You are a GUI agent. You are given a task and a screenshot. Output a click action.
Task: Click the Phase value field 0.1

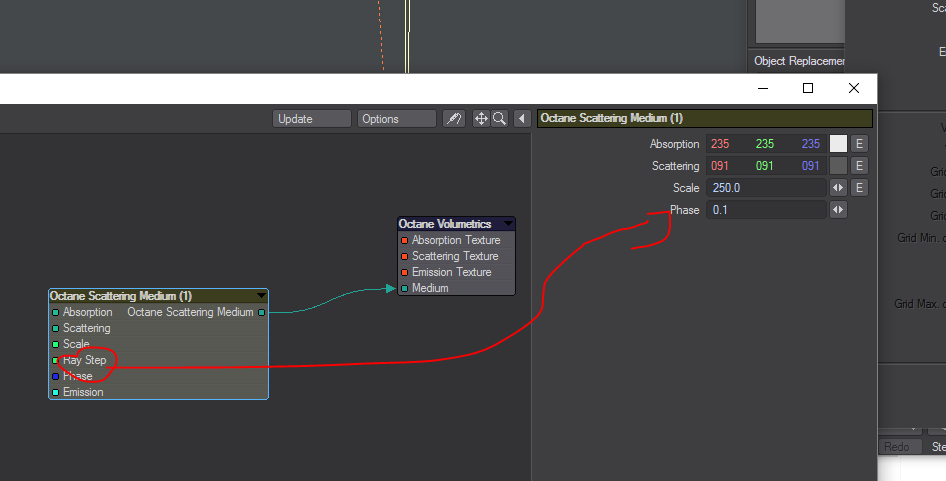click(x=766, y=210)
